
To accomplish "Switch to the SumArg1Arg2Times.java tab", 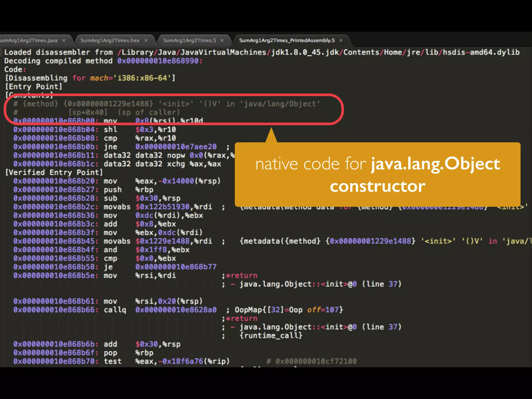I will point(29,41).
